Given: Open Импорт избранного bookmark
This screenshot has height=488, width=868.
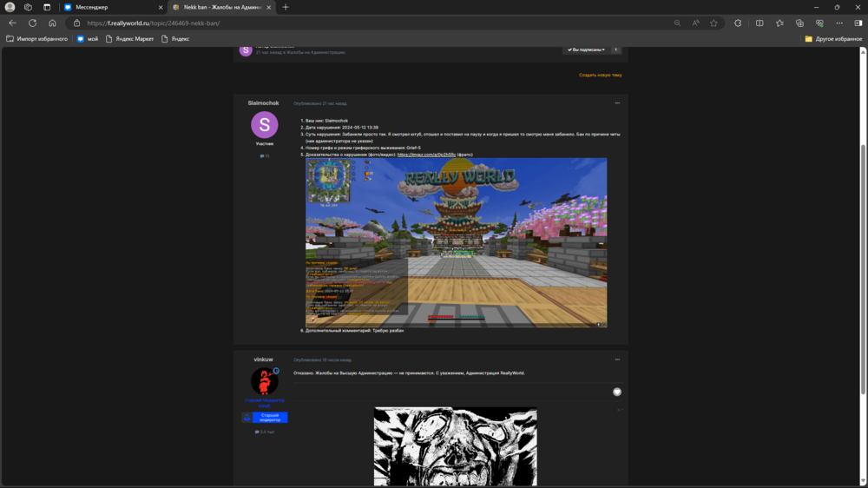Looking at the screenshot, I should pyautogui.click(x=37, y=39).
